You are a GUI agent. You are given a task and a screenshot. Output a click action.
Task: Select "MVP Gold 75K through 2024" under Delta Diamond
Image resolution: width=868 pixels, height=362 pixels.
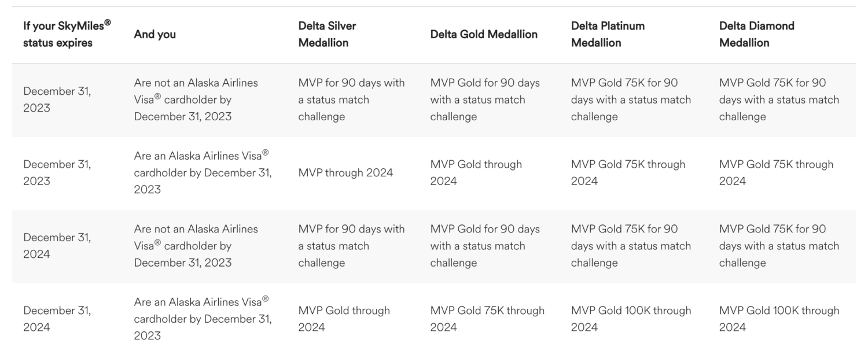pos(776,173)
